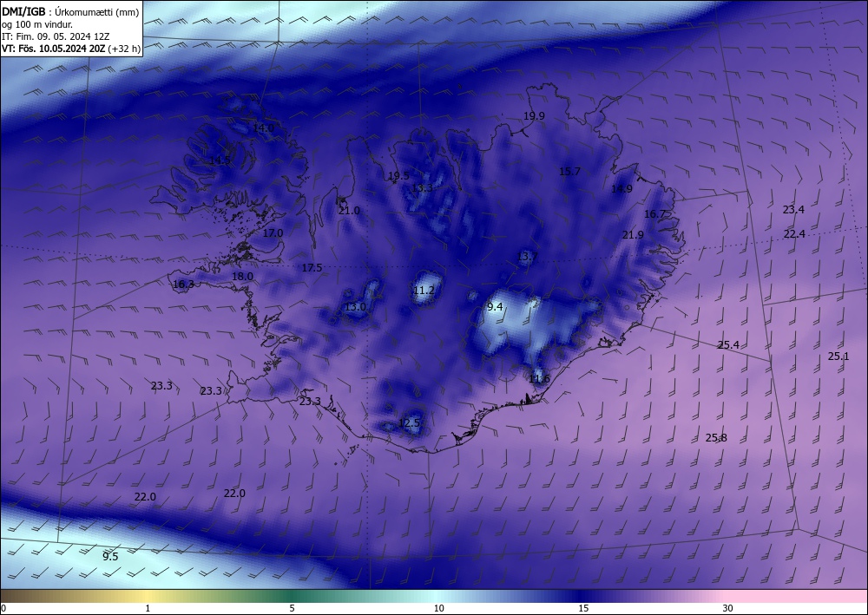868x615 pixels.
Task: Click the title line "DMI/IGB : Úrkomumætti (mm)"
Action: pos(70,12)
